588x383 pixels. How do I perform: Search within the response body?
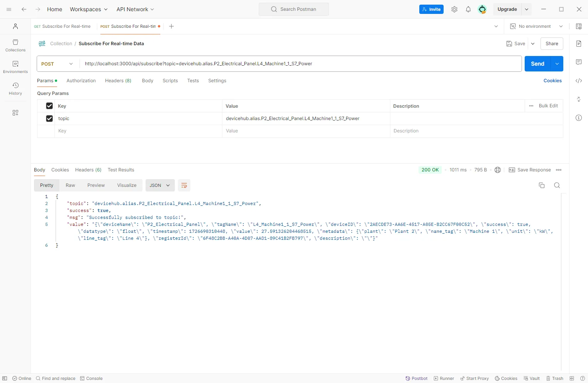tap(557, 185)
